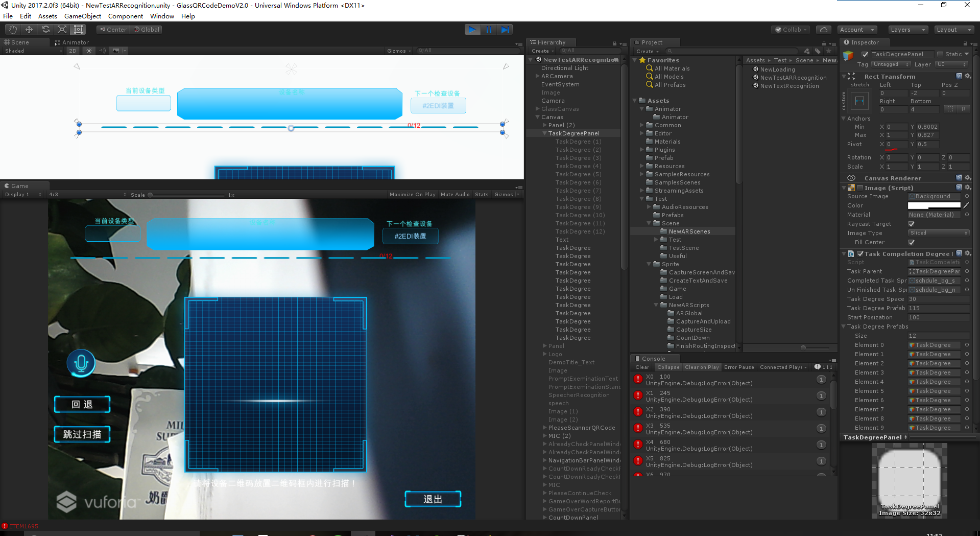
Task: Toggle Collapse in the Console
Action: [668, 367]
